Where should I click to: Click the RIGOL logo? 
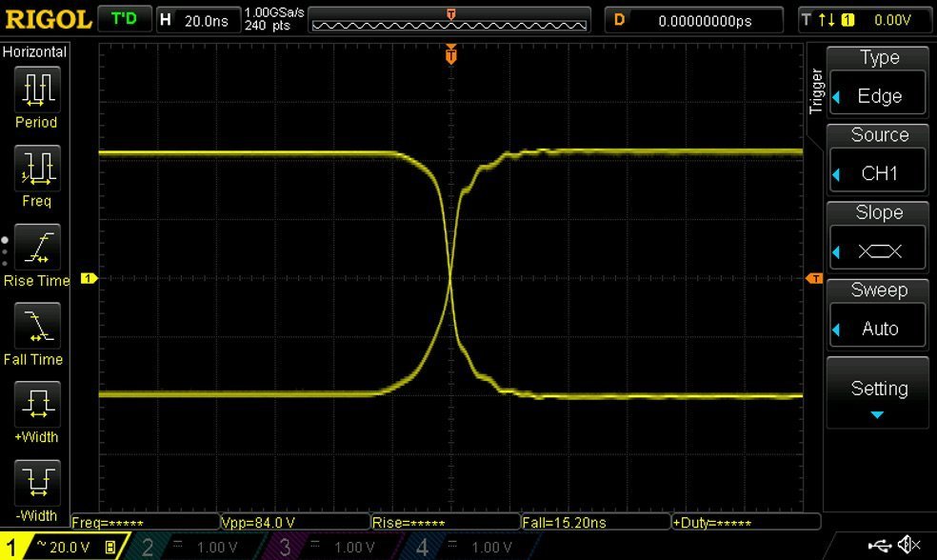click(x=49, y=20)
